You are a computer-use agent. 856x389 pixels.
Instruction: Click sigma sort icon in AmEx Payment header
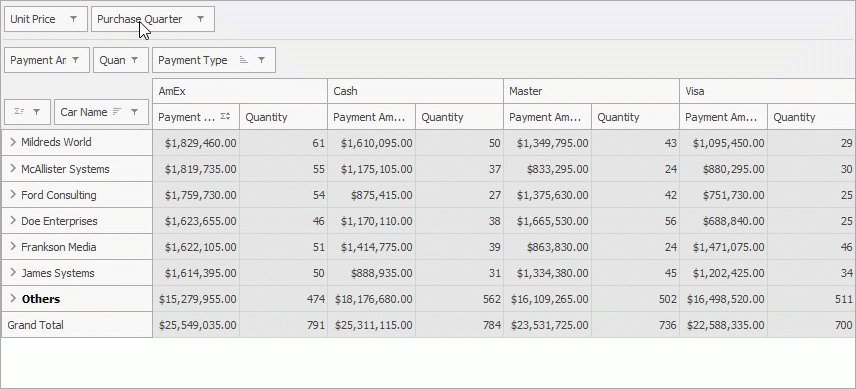click(225, 117)
